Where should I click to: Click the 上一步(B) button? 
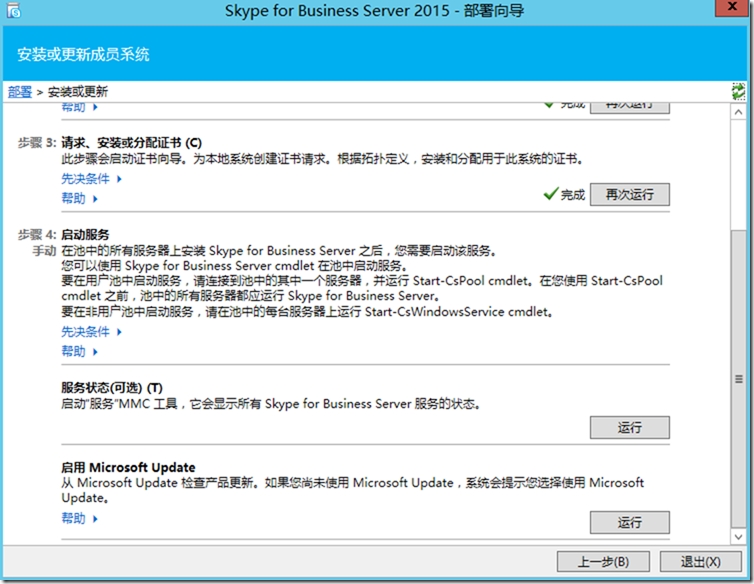pyautogui.click(x=603, y=561)
